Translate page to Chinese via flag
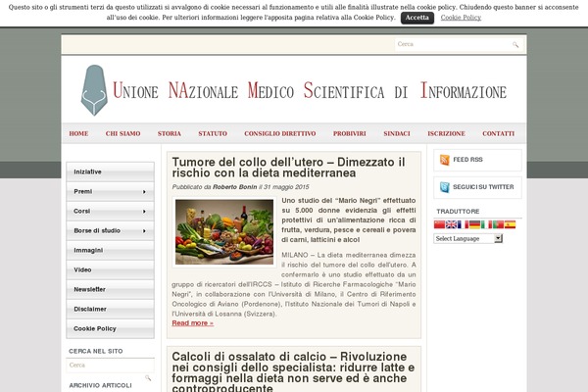This screenshot has width=588, height=392. (x=439, y=224)
